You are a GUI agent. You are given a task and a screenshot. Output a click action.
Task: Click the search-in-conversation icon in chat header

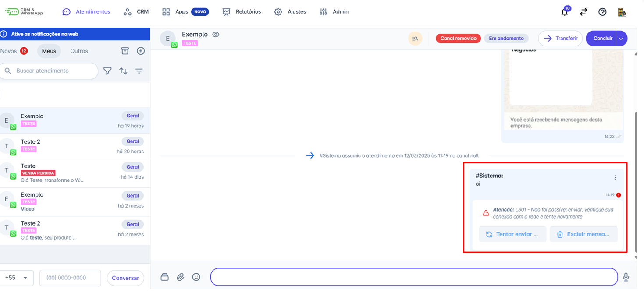pos(415,39)
